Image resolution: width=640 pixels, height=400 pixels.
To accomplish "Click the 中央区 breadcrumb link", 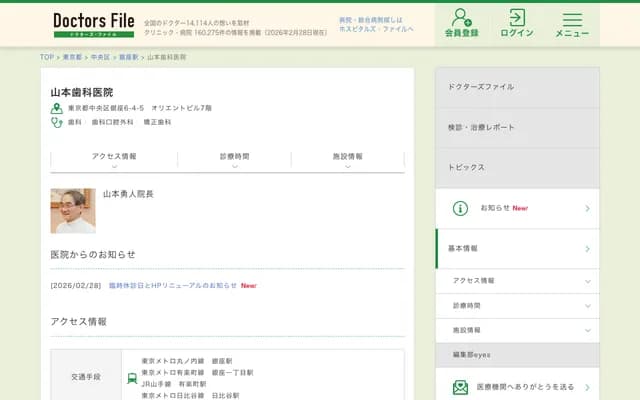I will pos(100,57).
